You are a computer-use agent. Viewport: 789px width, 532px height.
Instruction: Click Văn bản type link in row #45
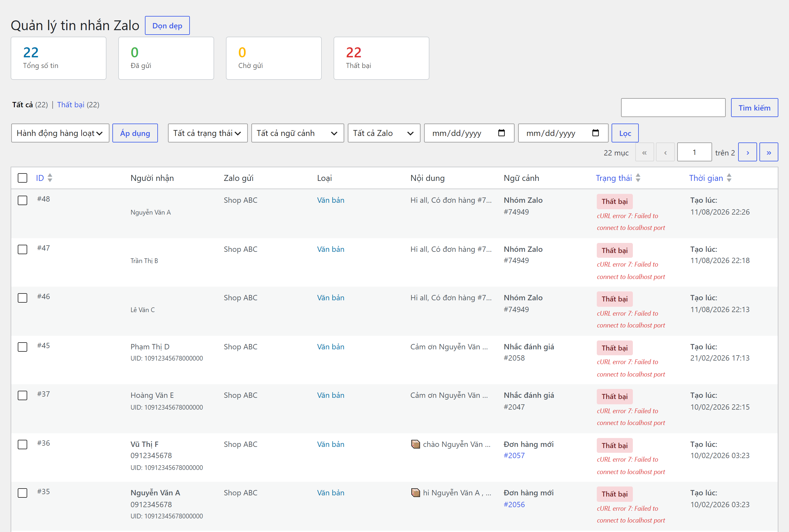tap(330, 347)
